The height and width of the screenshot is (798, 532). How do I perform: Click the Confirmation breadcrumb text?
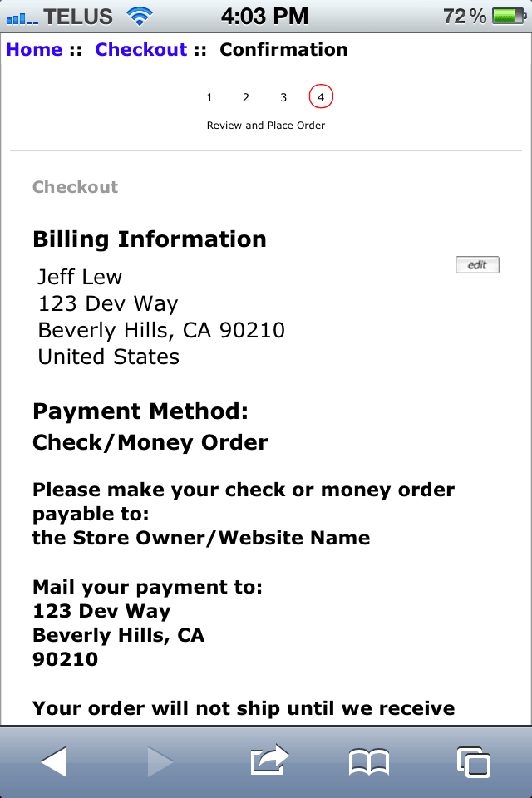(x=283, y=49)
